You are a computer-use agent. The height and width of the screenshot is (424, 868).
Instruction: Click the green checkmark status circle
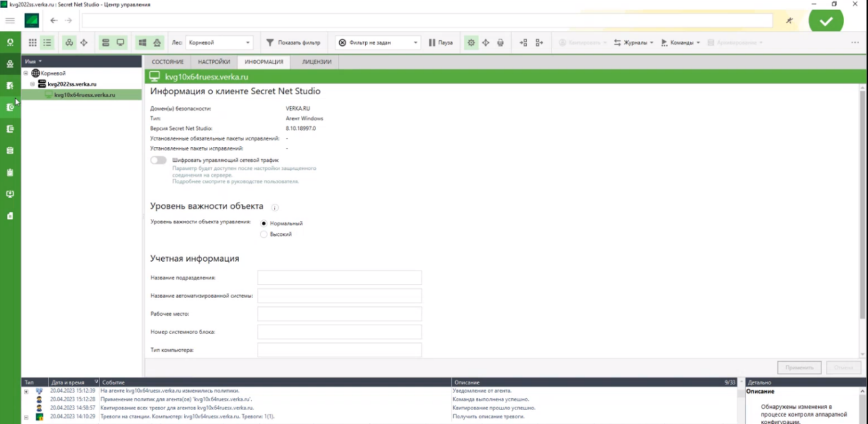pyautogui.click(x=826, y=21)
